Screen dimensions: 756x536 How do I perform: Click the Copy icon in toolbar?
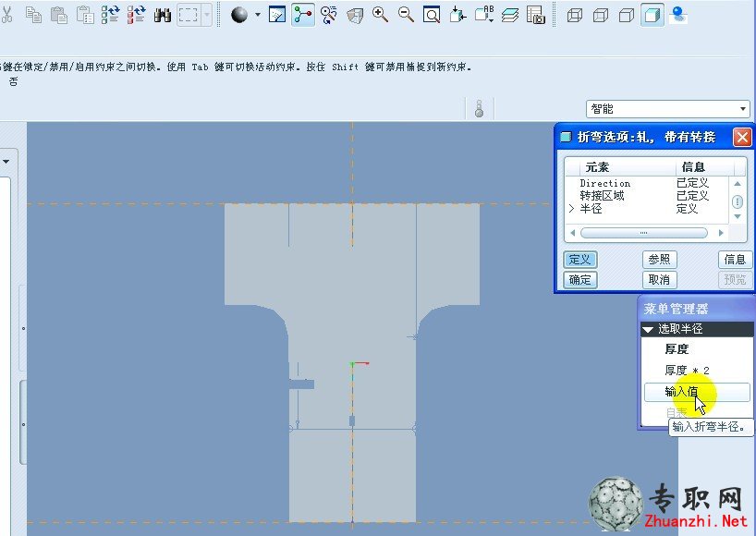click(33, 15)
